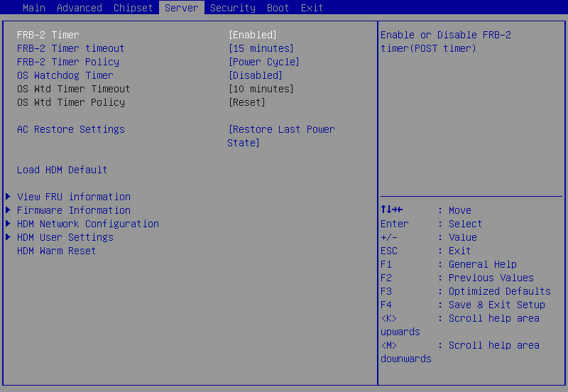Select OS Wtd Timer Timeout row
Viewport: 568px width, 392px height.
point(74,89)
